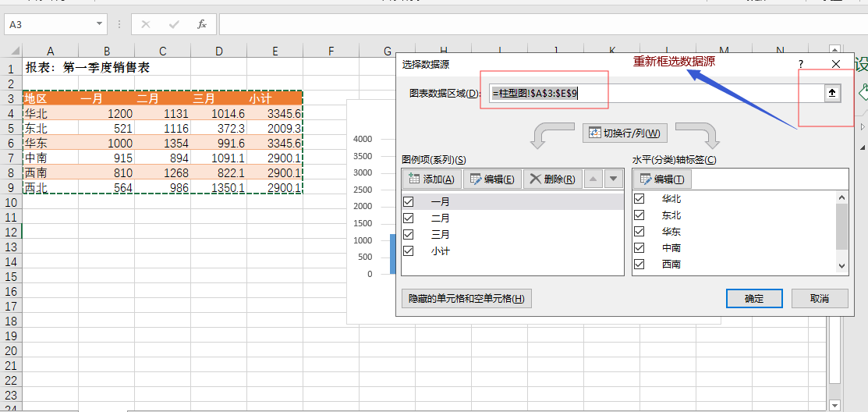Click the 切换行/列 switch row/column button
The height and width of the screenshot is (412, 868).
pyautogui.click(x=625, y=133)
